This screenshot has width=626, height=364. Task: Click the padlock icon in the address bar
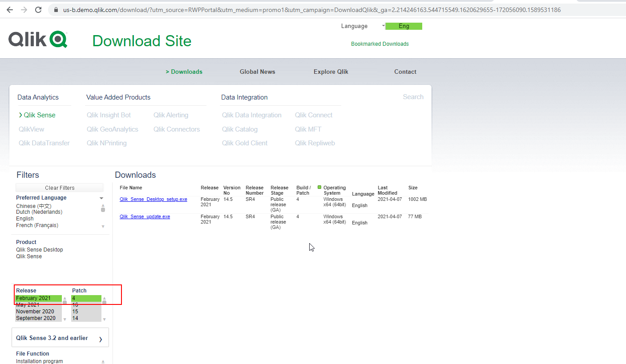click(56, 9)
